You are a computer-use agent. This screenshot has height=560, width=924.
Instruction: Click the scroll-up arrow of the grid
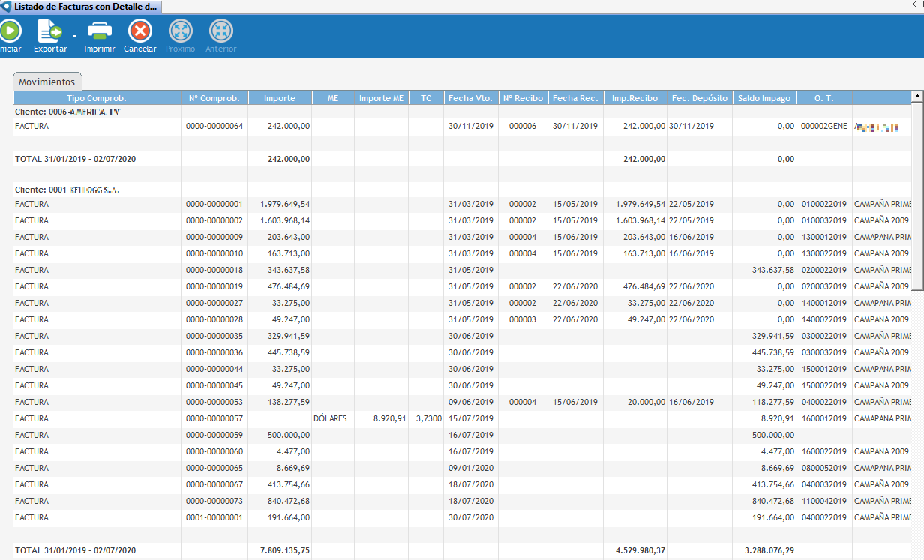[x=916, y=97]
